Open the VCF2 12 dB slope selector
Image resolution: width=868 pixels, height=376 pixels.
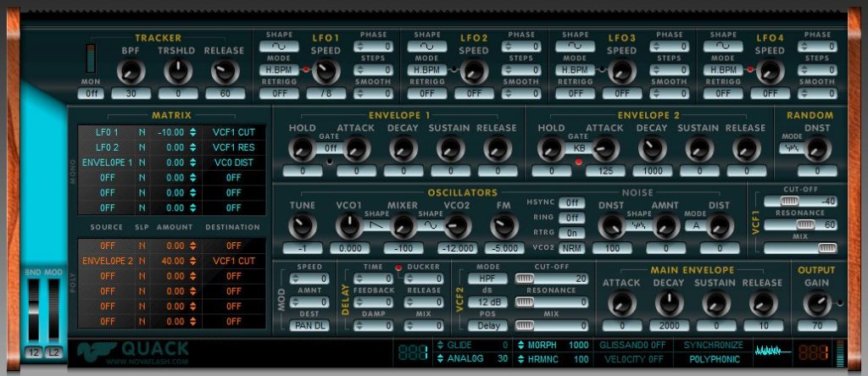(x=487, y=302)
